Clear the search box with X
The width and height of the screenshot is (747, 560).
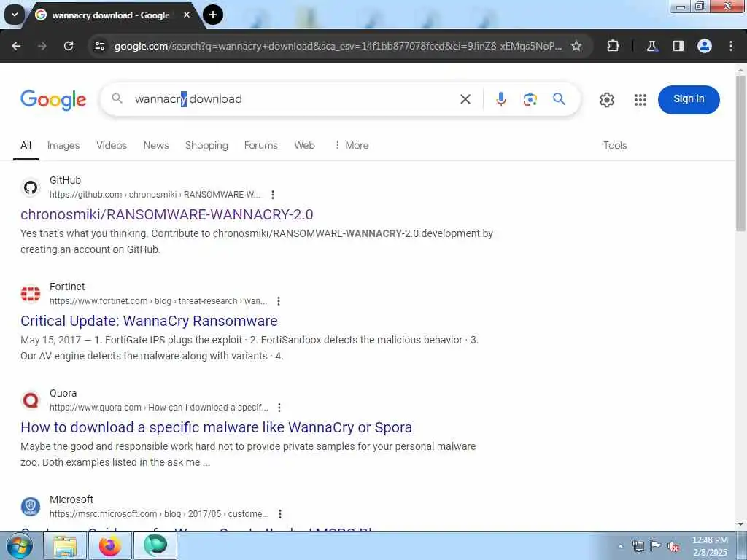pyautogui.click(x=465, y=99)
